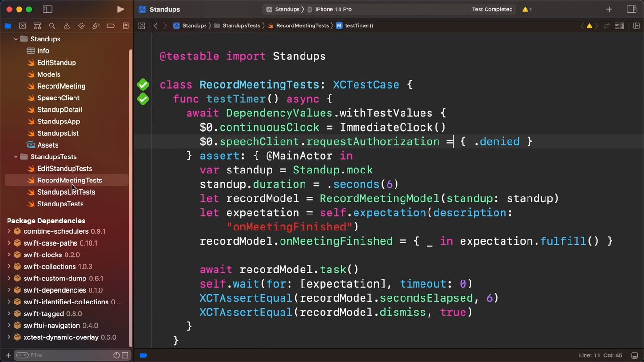Show the Issue navigator warning tab

[x=66, y=26]
